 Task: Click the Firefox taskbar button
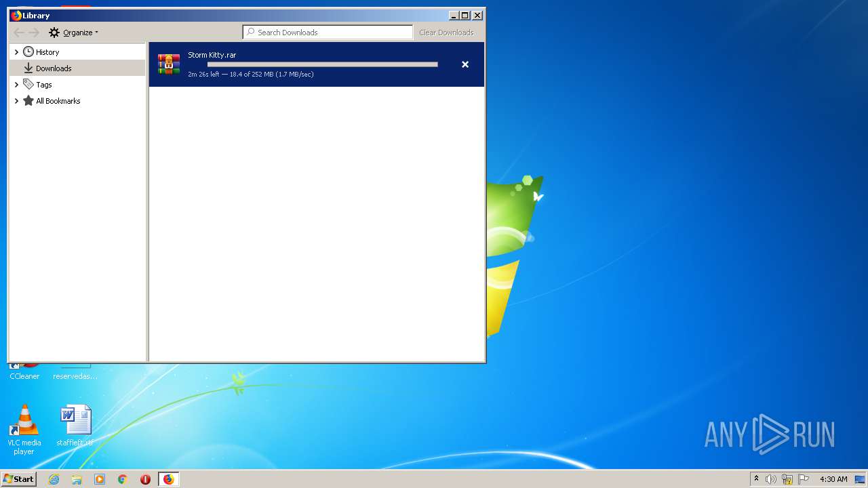168,479
